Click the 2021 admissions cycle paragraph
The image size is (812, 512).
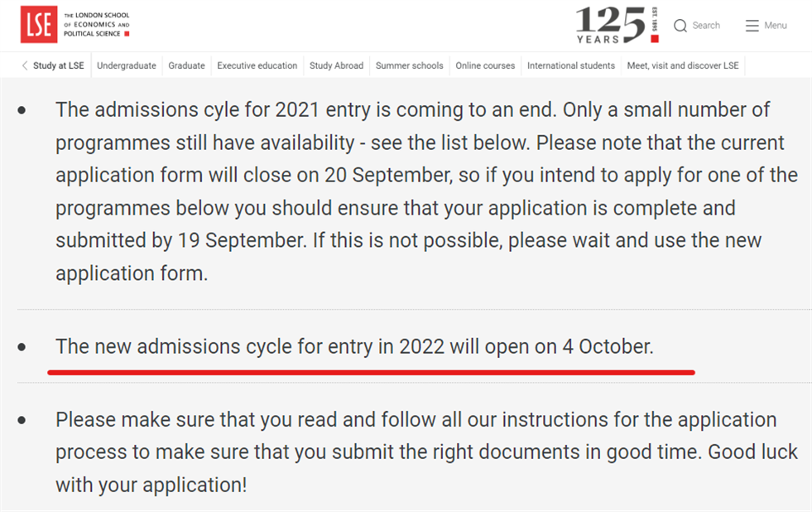point(426,191)
